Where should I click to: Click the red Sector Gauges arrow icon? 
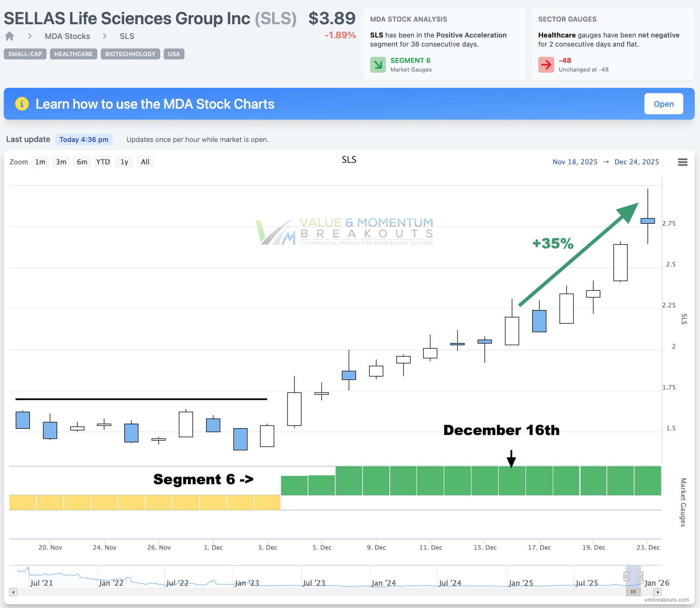coord(546,65)
